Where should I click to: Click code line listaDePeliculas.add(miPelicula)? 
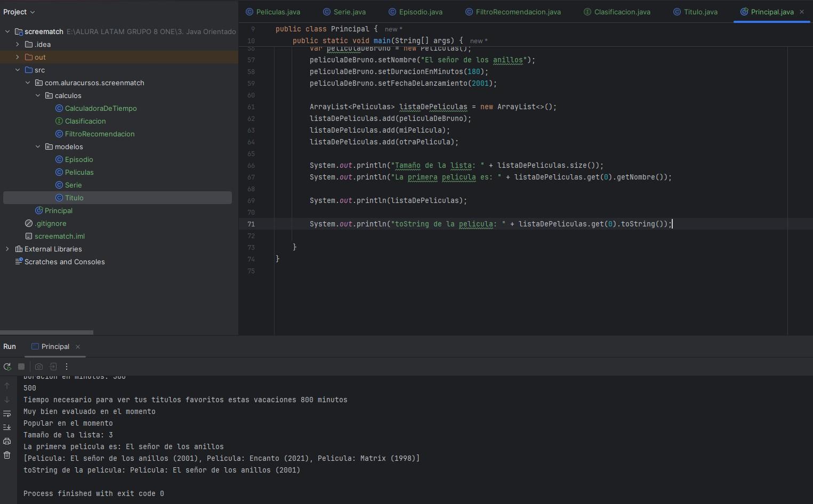[380, 130]
